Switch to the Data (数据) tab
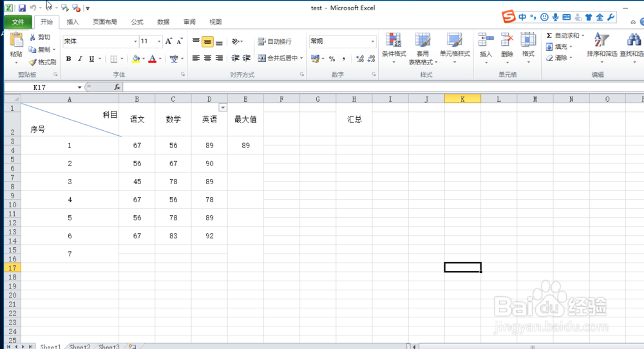This screenshot has width=644, height=349. click(163, 22)
